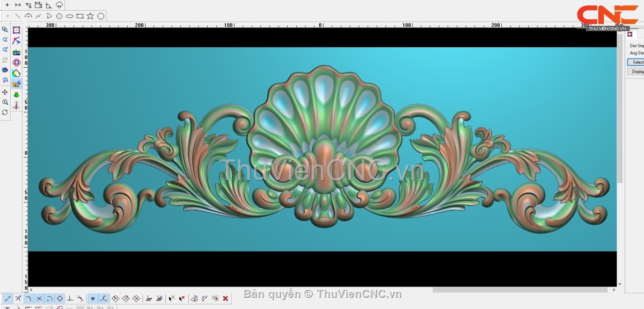Choose the linear dimension tool

(x=18, y=5)
